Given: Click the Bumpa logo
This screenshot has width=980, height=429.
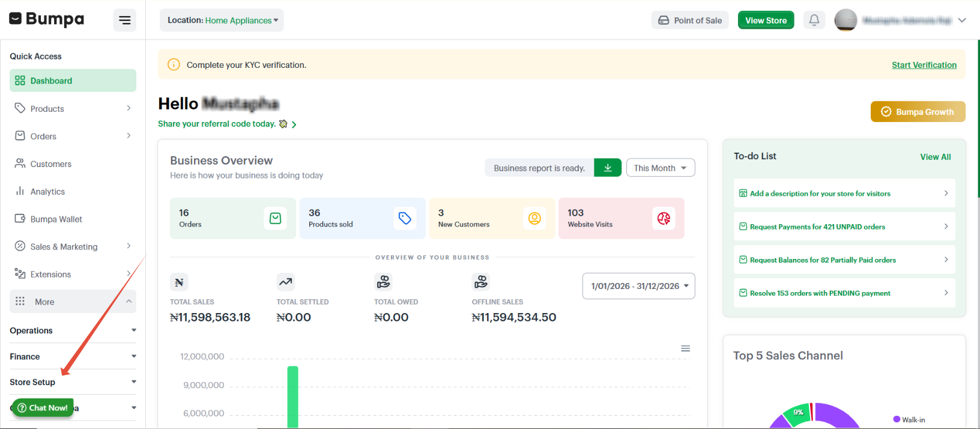Looking at the screenshot, I should coord(47,19).
